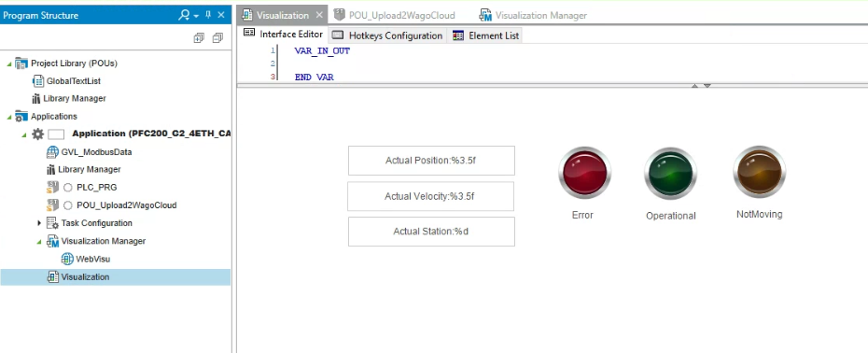The image size is (868, 353).
Task: Click the Task Configuration icon
Action: pos(52,223)
